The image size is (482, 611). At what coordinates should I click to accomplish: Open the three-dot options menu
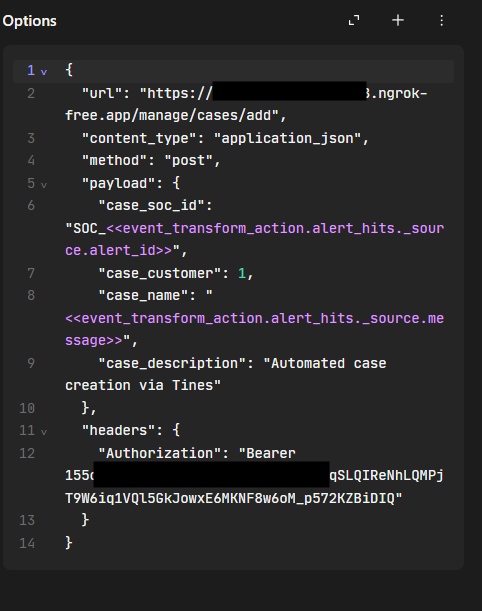point(441,21)
